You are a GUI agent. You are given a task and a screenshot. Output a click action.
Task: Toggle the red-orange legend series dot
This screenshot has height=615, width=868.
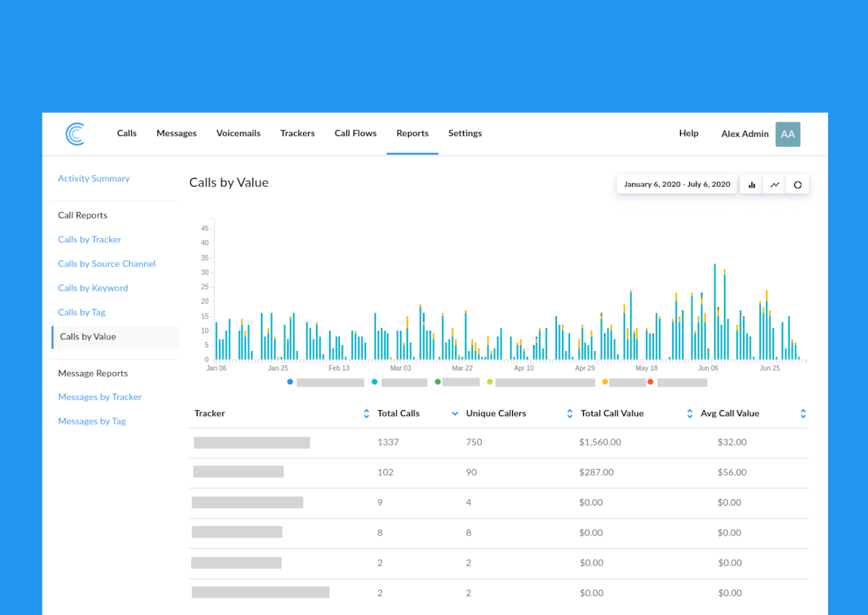click(650, 381)
